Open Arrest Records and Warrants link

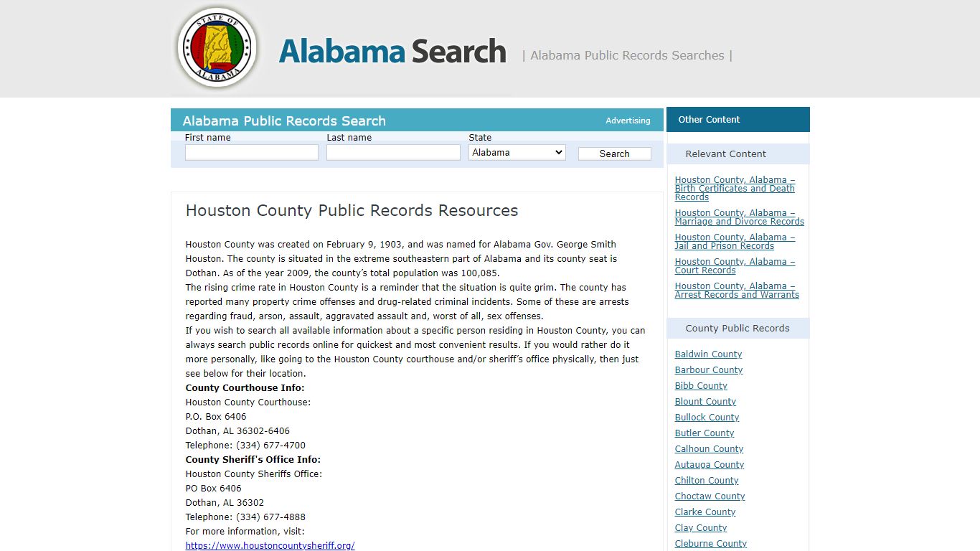[x=737, y=291]
